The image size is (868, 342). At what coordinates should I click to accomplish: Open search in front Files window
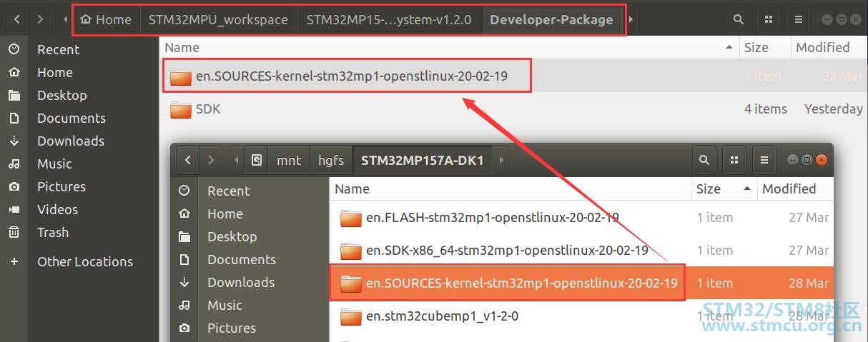(x=704, y=160)
